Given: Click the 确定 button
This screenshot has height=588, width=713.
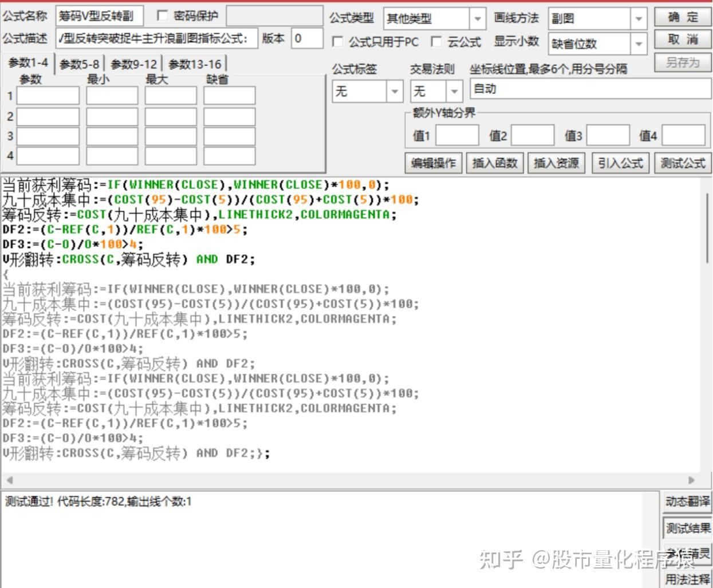Looking at the screenshot, I should point(683,17).
